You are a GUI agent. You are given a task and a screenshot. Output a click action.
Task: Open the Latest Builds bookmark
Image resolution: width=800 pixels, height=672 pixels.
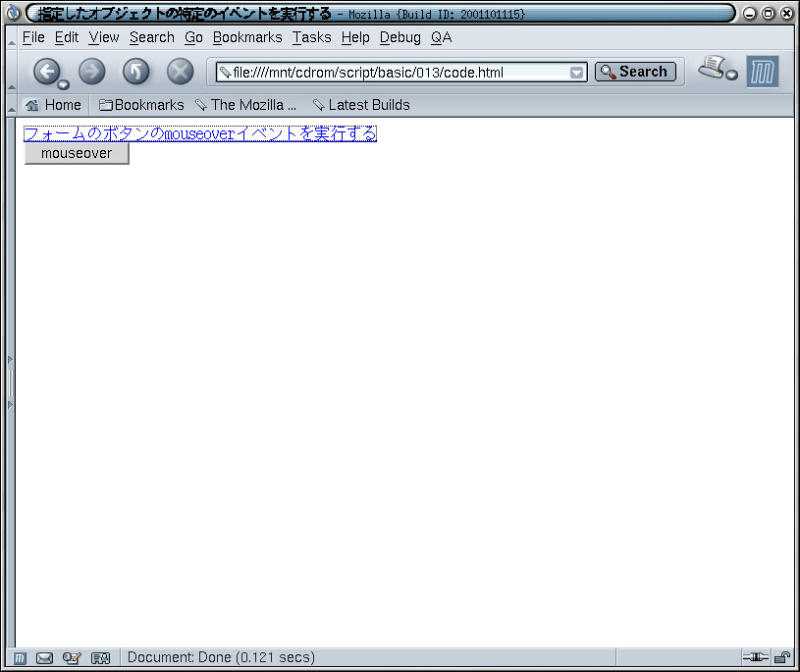coord(361,105)
